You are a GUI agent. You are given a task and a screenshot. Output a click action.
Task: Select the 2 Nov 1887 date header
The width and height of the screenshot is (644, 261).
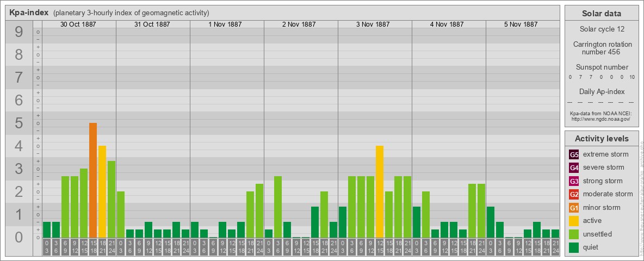[299, 24]
